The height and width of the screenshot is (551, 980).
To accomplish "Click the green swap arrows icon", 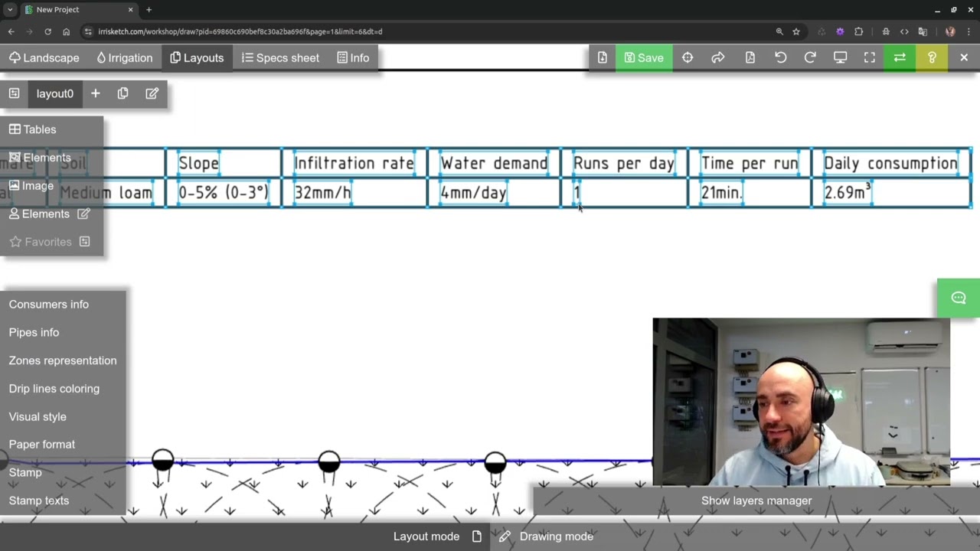I will tap(900, 57).
